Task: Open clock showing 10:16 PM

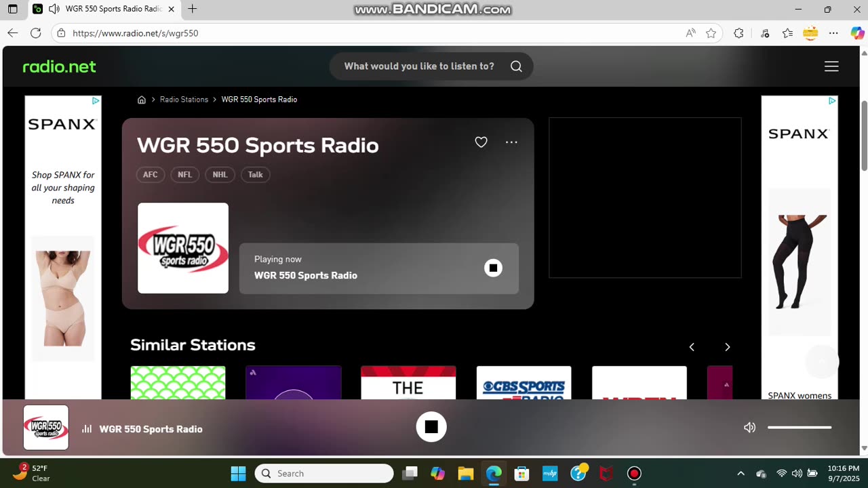Action: pos(844,473)
